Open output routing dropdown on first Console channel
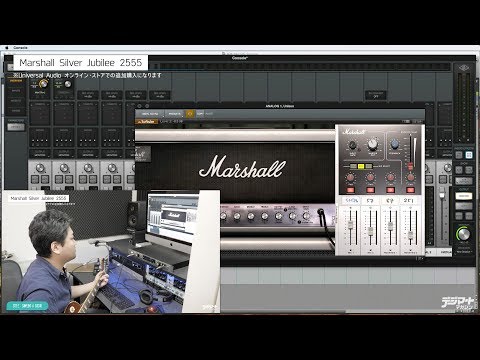480x360 pixels. tap(40, 154)
